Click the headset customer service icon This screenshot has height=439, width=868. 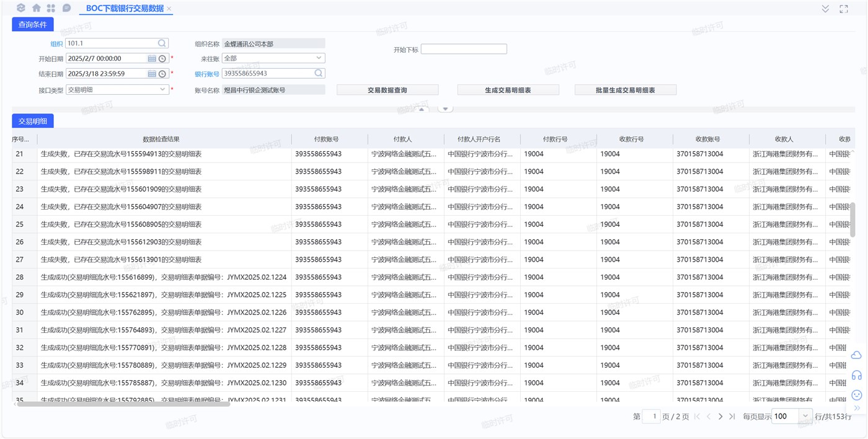pos(857,375)
